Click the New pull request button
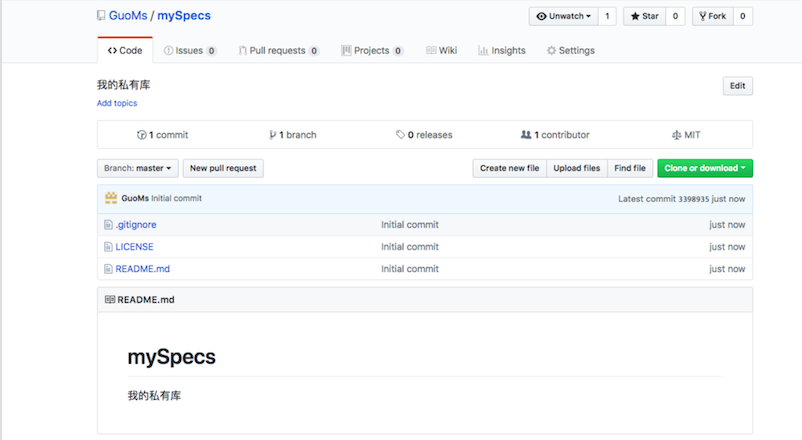 pyautogui.click(x=223, y=168)
